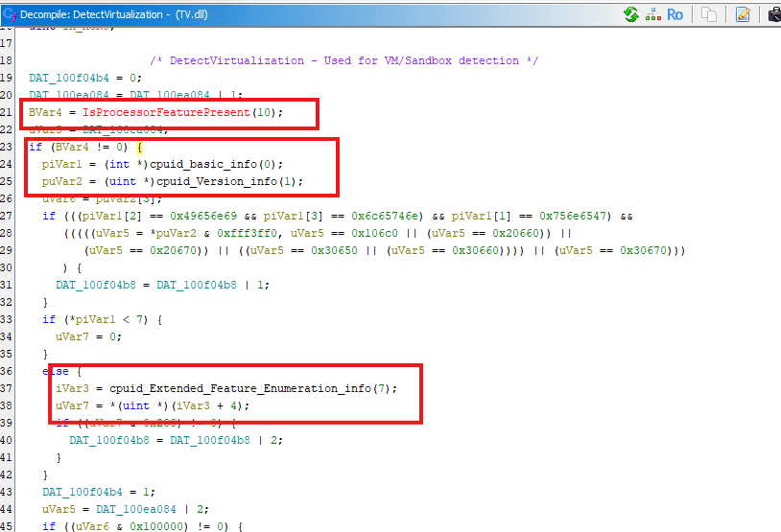Screen dimensions: 781x532
Task: Select DAT_100ea084 on the '| 2' line
Action: pyautogui.click(x=136, y=509)
